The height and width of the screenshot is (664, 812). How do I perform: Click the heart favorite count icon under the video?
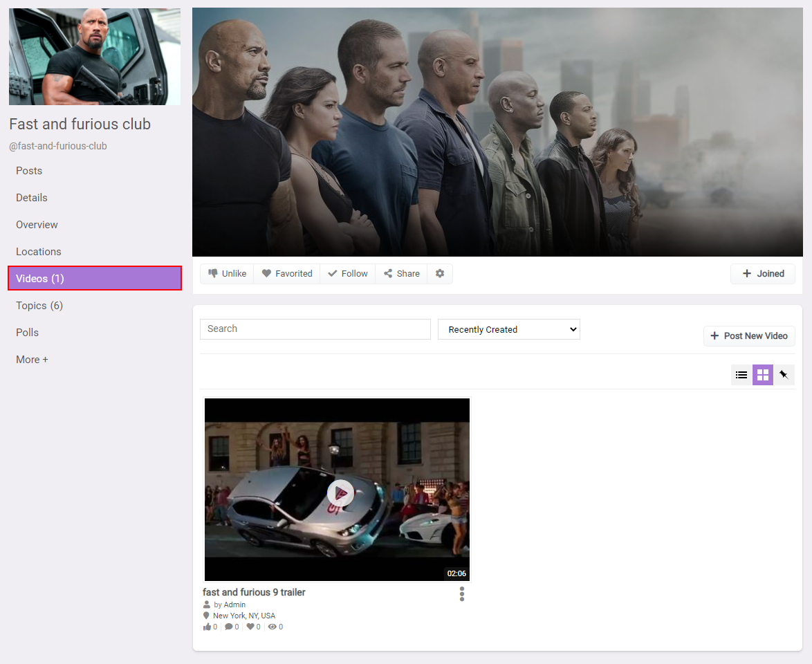point(250,627)
